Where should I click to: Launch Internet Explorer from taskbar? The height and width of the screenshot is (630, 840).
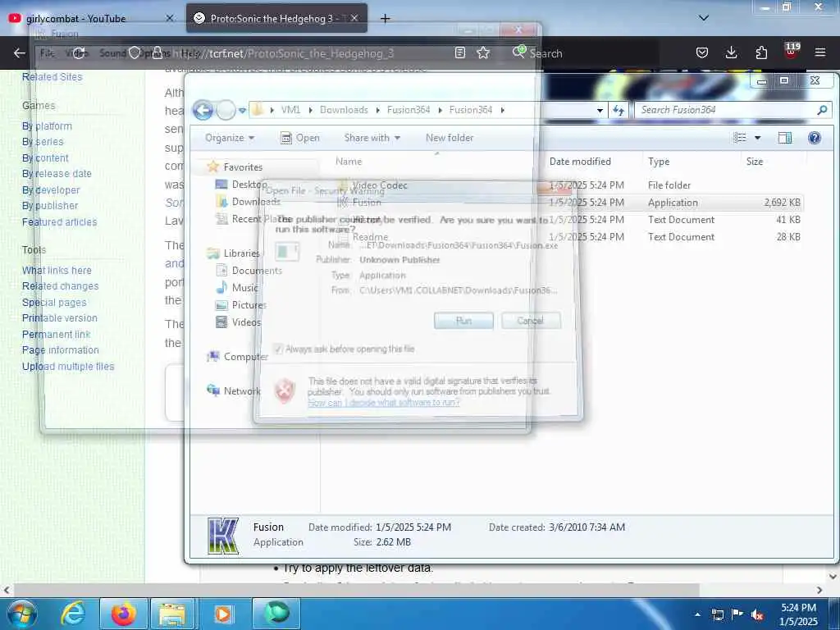coord(73,614)
